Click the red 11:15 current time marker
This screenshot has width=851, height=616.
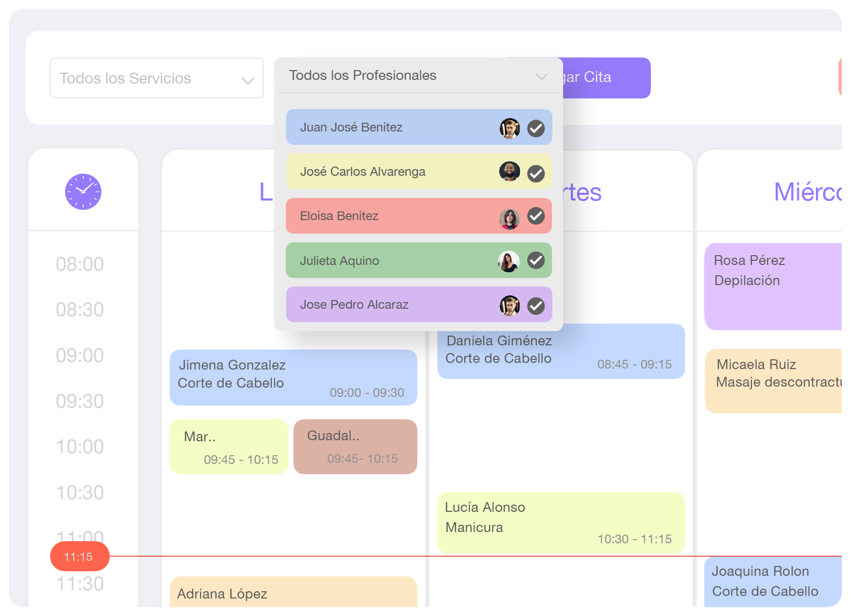point(79,557)
